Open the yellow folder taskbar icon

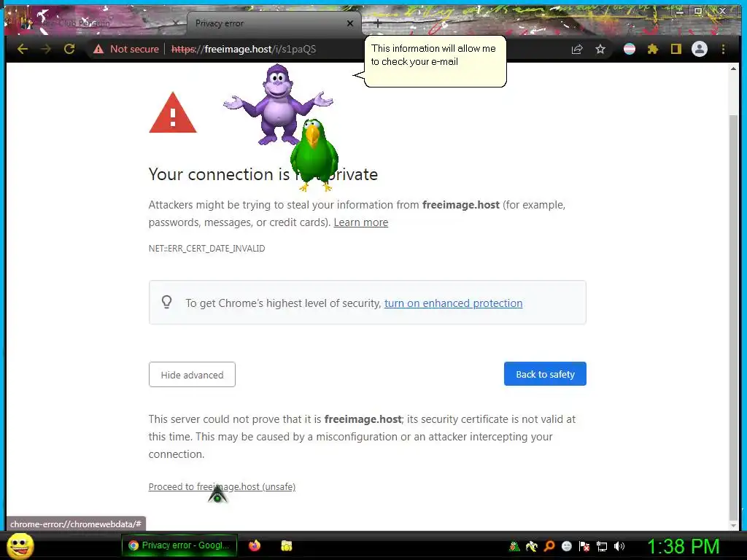[x=286, y=545]
